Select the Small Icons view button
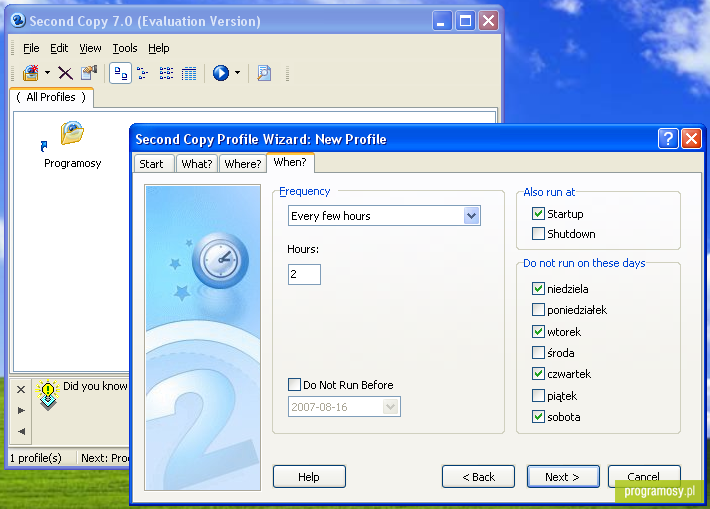 point(143,73)
